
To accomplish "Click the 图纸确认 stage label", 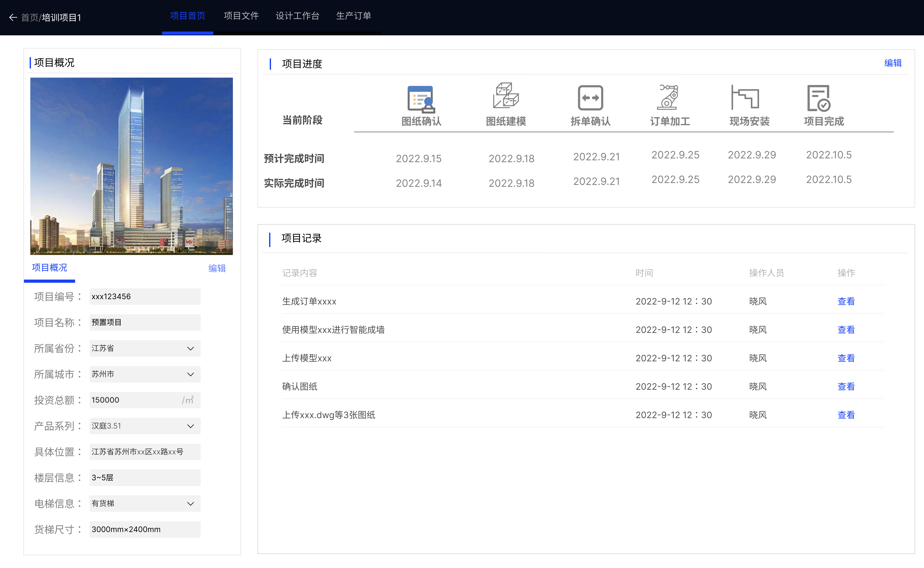I will [x=421, y=121].
